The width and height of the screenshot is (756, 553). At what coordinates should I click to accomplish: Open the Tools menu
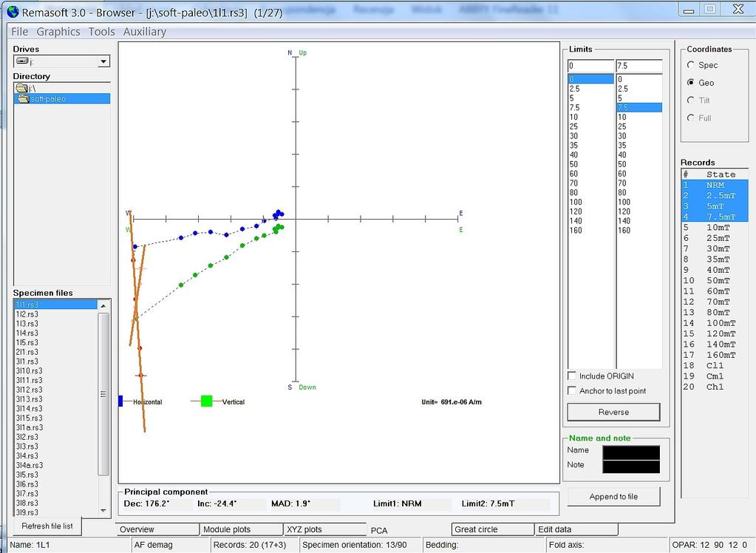click(x=101, y=32)
